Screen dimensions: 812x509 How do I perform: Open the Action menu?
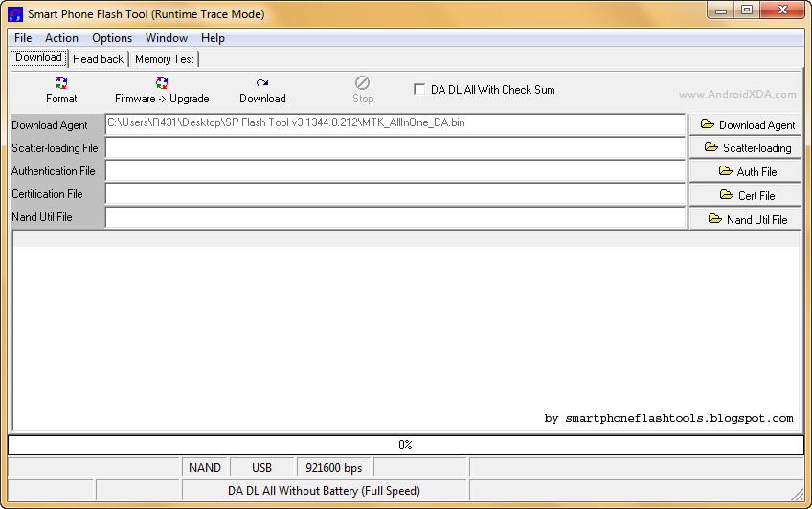[x=61, y=38]
